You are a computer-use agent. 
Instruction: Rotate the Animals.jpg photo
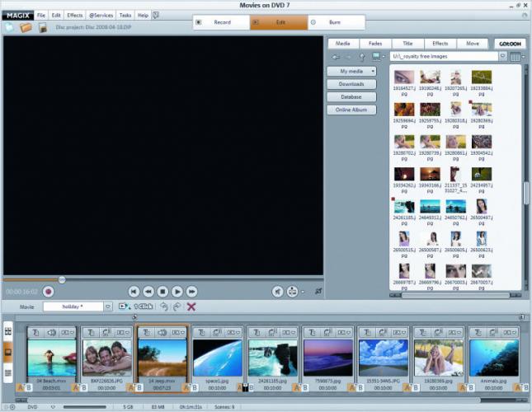494,333
